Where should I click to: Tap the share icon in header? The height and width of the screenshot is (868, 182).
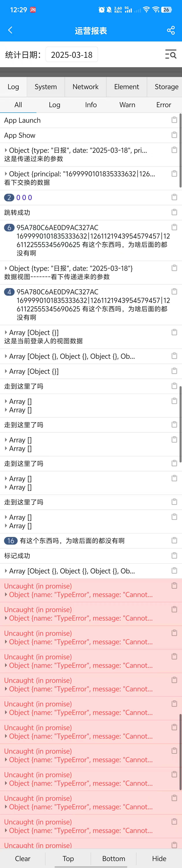coord(171,30)
